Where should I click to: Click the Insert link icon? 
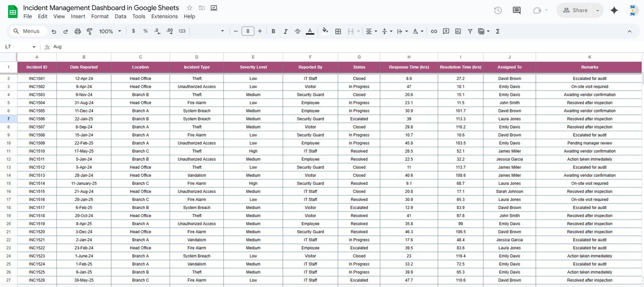click(x=434, y=31)
